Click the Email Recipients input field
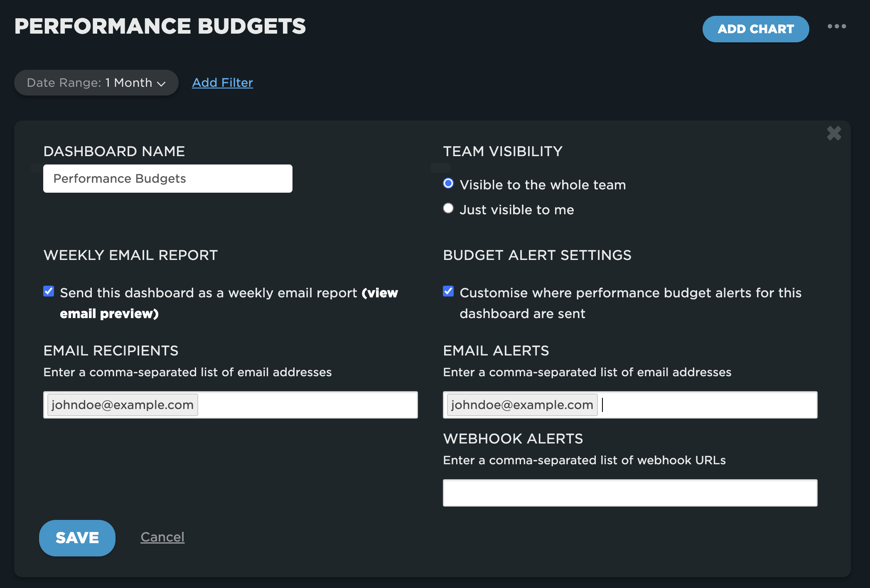The height and width of the screenshot is (588, 870). [x=307, y=405]
